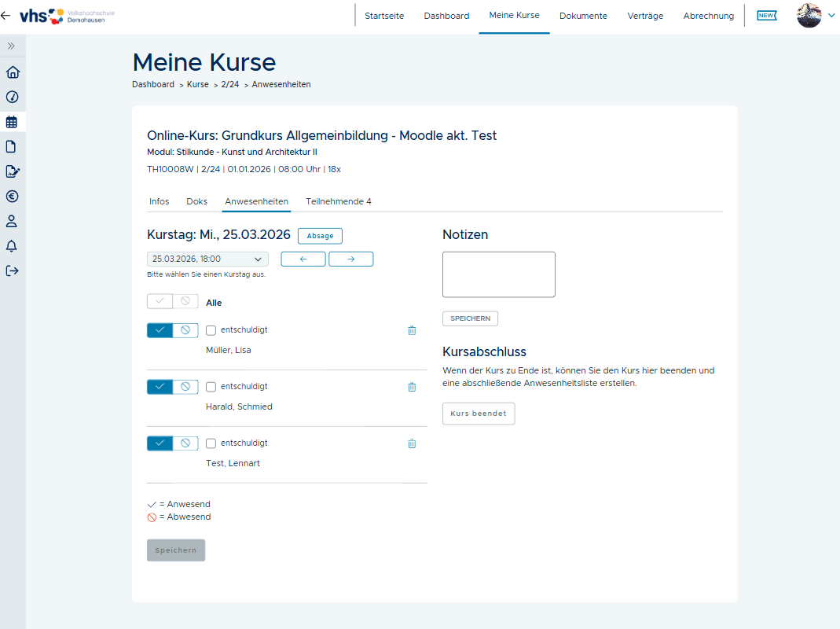The width and height of the screenshot is (840, 629).
Task: Click the home icon in the sidebar
Action: pyautogui.click(x=12, y=72)
